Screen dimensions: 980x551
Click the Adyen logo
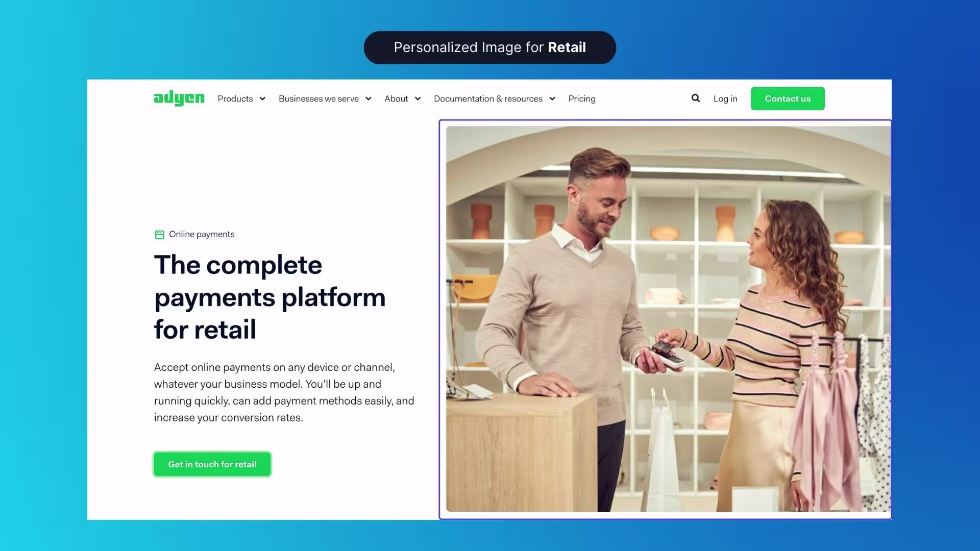pos(179,98)
